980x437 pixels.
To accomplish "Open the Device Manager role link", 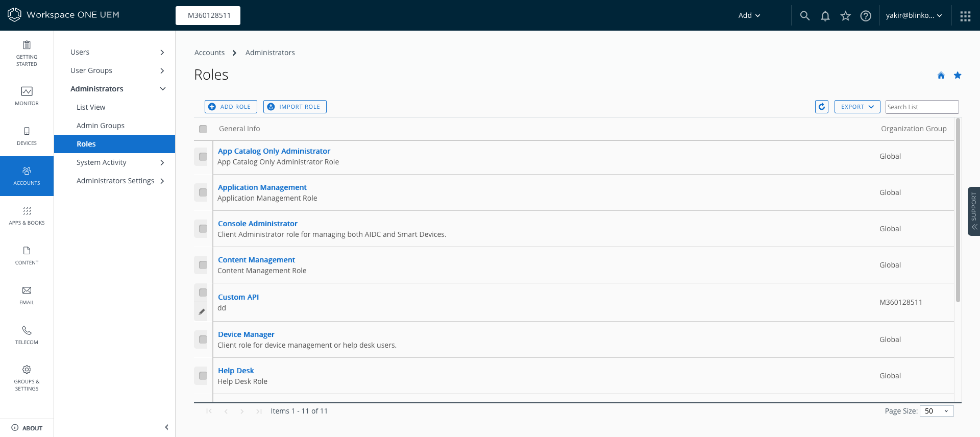I will click(246, 334).
